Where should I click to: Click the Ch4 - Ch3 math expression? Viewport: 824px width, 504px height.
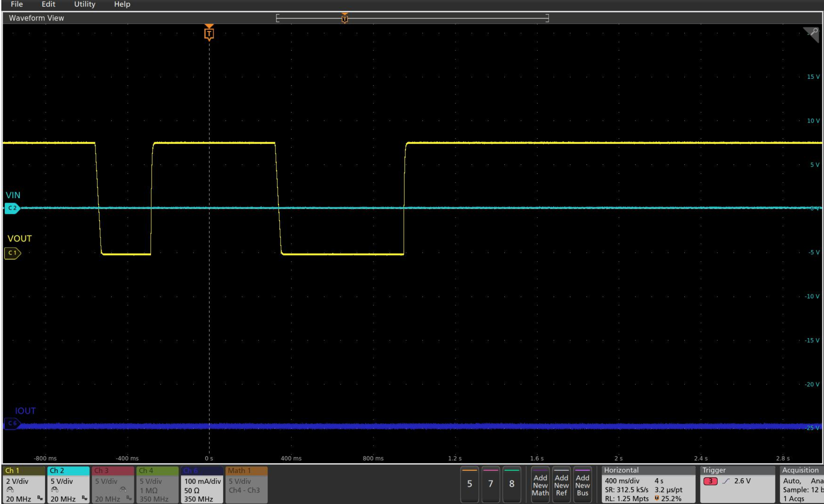(x=244, y=490)
